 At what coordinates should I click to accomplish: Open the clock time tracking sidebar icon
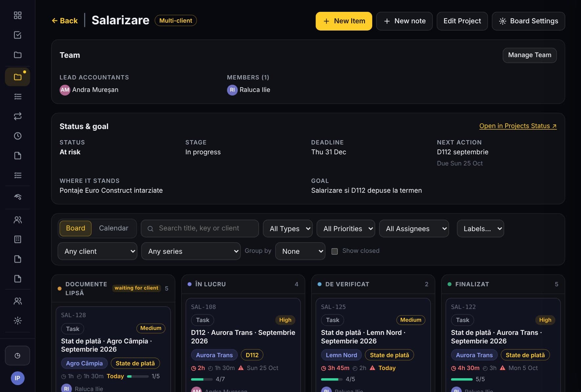[x=17, y=136]
